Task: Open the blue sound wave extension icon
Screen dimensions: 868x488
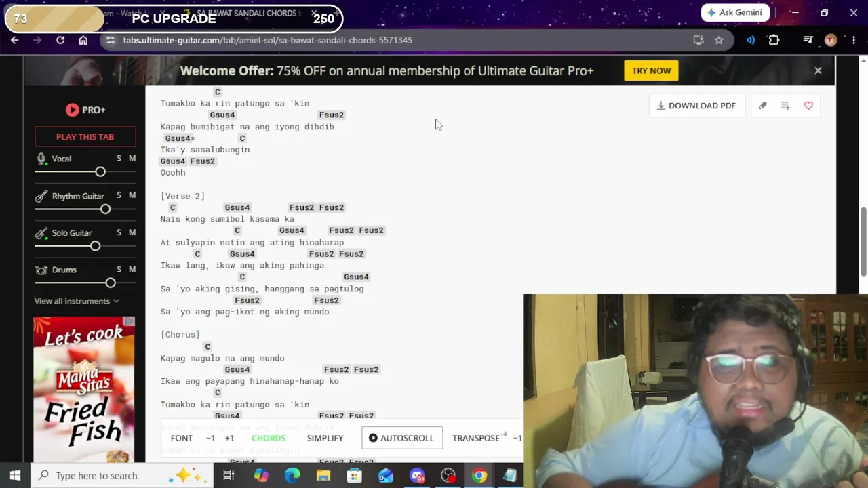Action: (751, 40)
